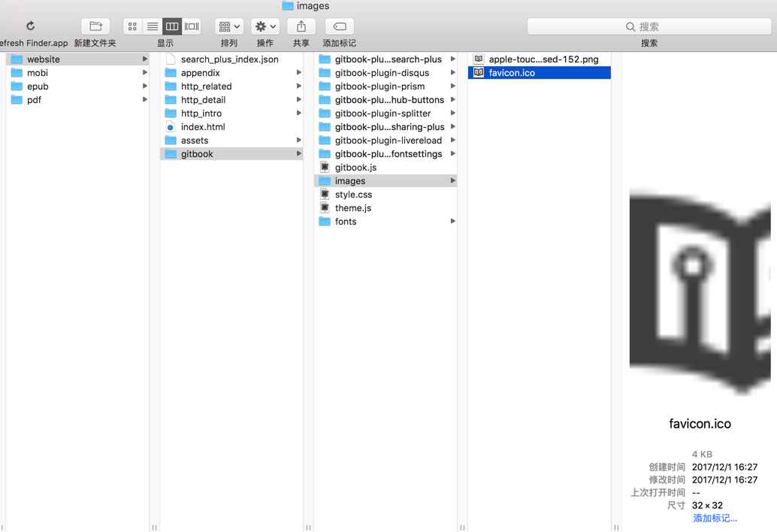This screenshot has width=777, height=532.
Task: Select the epub folder
Action: (x=77, y=86)
